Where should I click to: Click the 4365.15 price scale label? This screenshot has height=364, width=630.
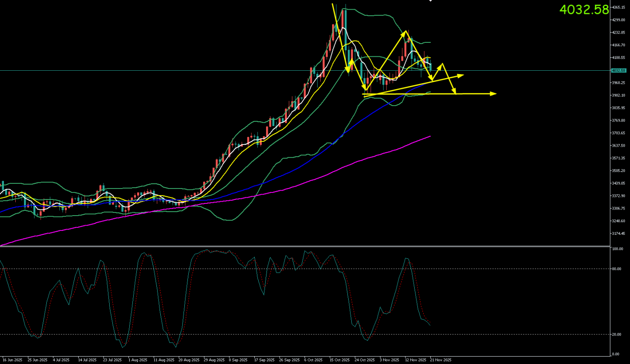click(619, 7)
